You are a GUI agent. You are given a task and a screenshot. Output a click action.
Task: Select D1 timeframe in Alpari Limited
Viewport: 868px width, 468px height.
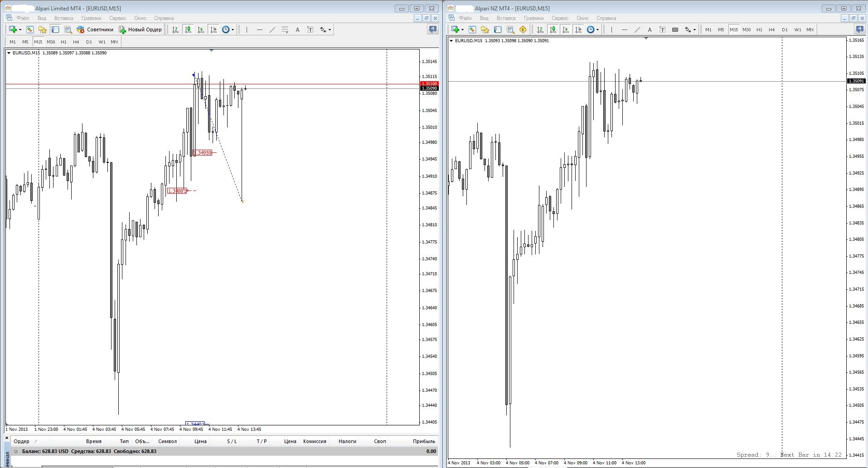[x=89, y=42]
